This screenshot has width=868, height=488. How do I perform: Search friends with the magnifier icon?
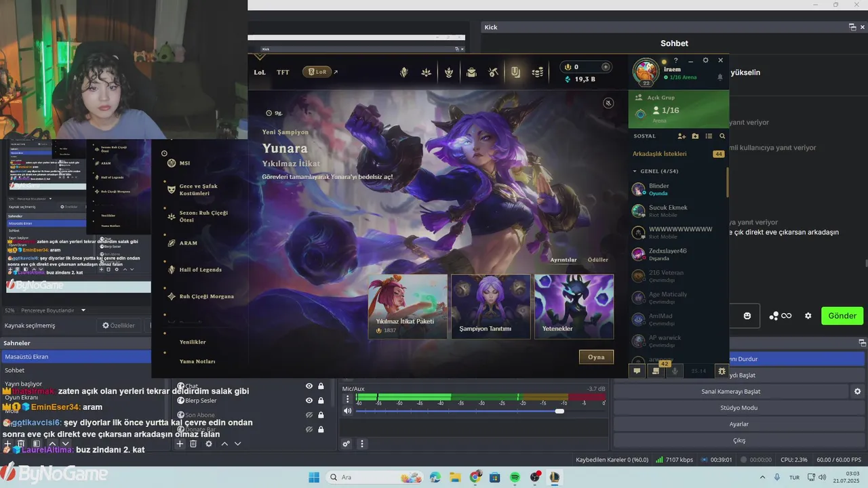(x=722, y=136)
